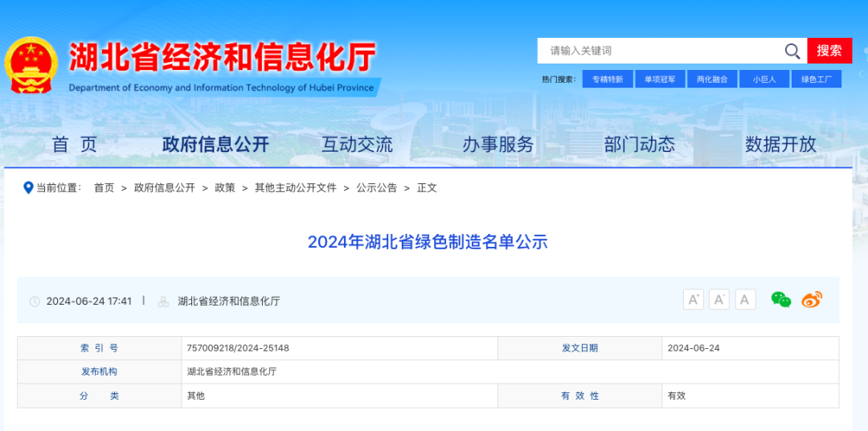Click the national emblem logo
Viewport: 868px width, 431px height.
(31, 64)
